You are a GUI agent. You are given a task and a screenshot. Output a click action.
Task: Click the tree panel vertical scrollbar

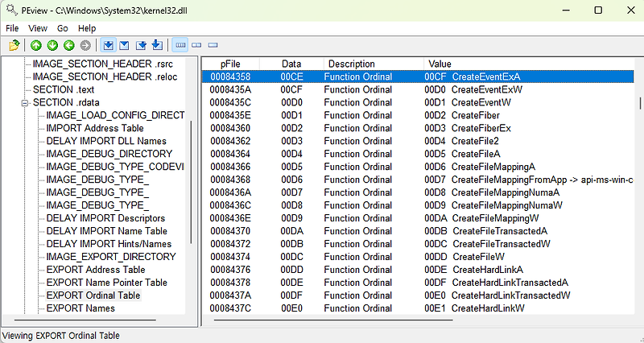(x=191, y=183)
